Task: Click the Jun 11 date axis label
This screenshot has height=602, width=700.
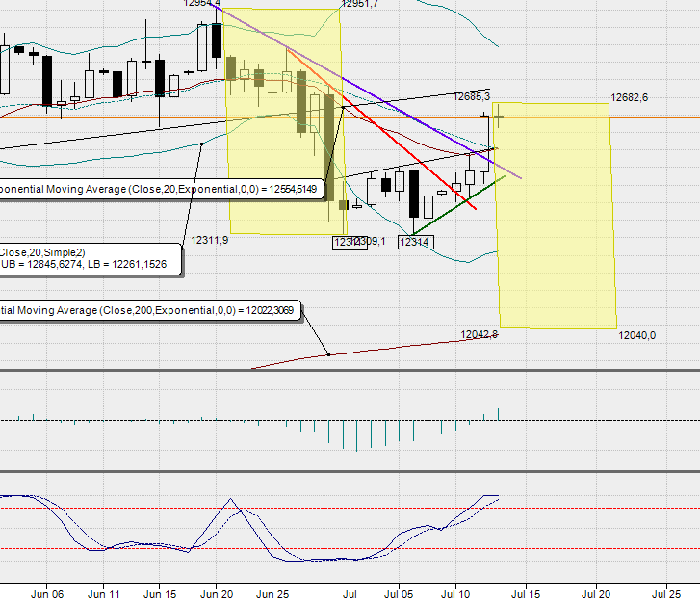Action: click(104, 594)
